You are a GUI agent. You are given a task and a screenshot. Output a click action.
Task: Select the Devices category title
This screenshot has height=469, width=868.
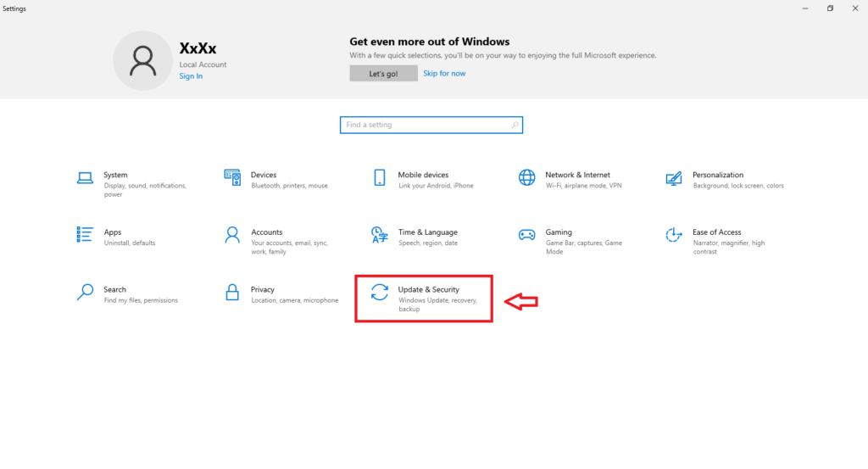(264, 175)
